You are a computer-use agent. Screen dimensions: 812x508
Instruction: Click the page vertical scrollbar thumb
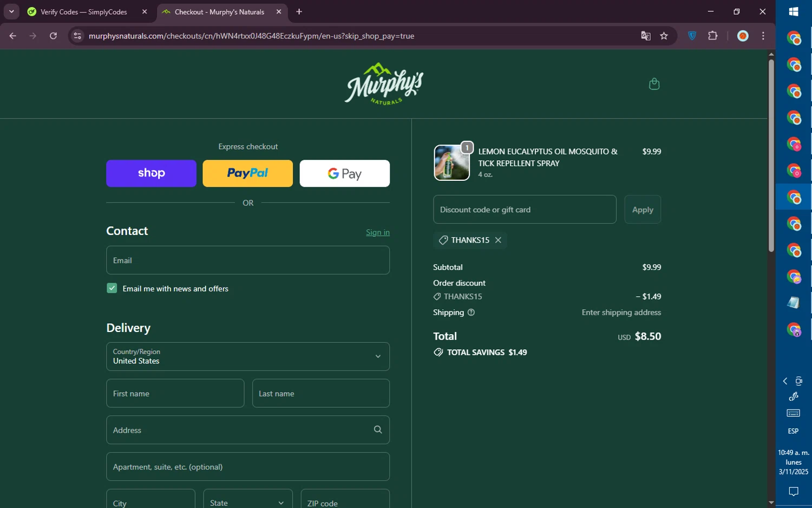coord(771,155)
